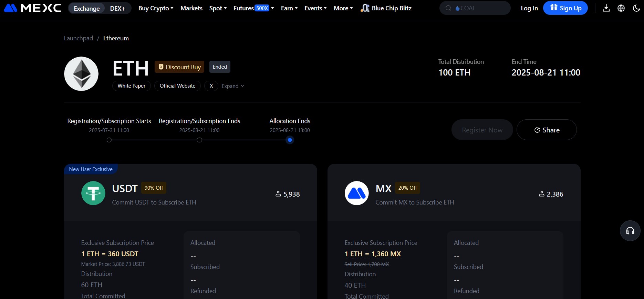The height and width of the screenshot is (299, 644).
Task: Click the Ethereum breadcrumb text
Action: 116,38
